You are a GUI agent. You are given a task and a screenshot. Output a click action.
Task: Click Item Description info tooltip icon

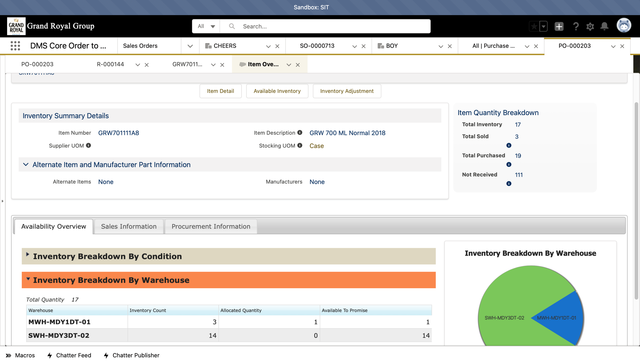click(x=300, y=132)
